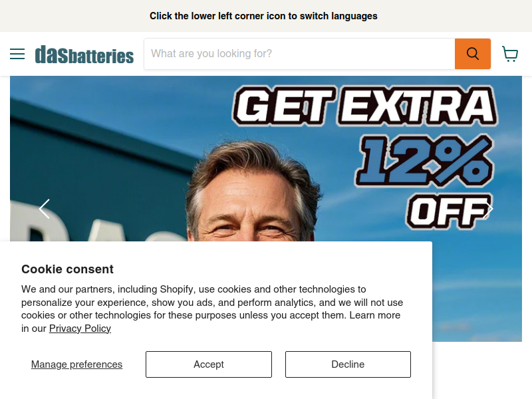Select the 'Cookie consent' heading
Image resolution: width=532 pixels, height=399 pixels.
(67, 269)
